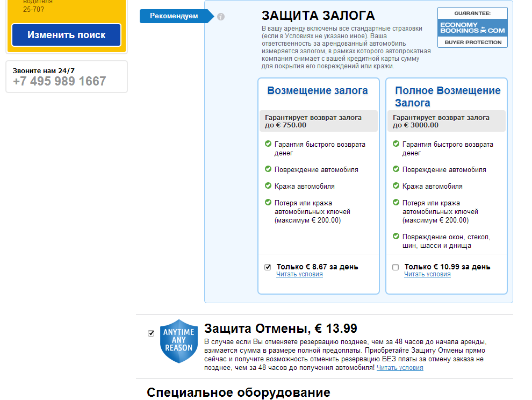532x400 pixels.
Task: Check the Только € 10.99 за день checkbox
Action: coord(396,267)
